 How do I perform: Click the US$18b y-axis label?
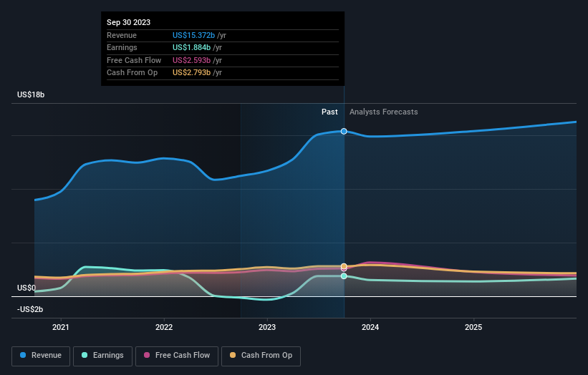tap(31, 94)
